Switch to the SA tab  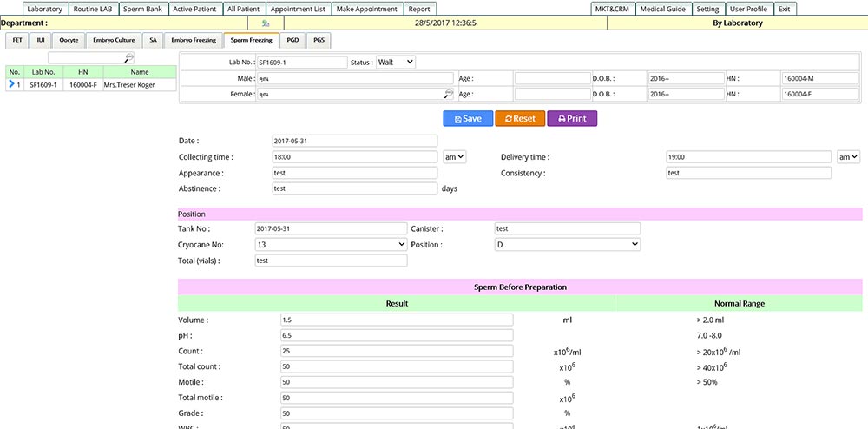(153, 41)
